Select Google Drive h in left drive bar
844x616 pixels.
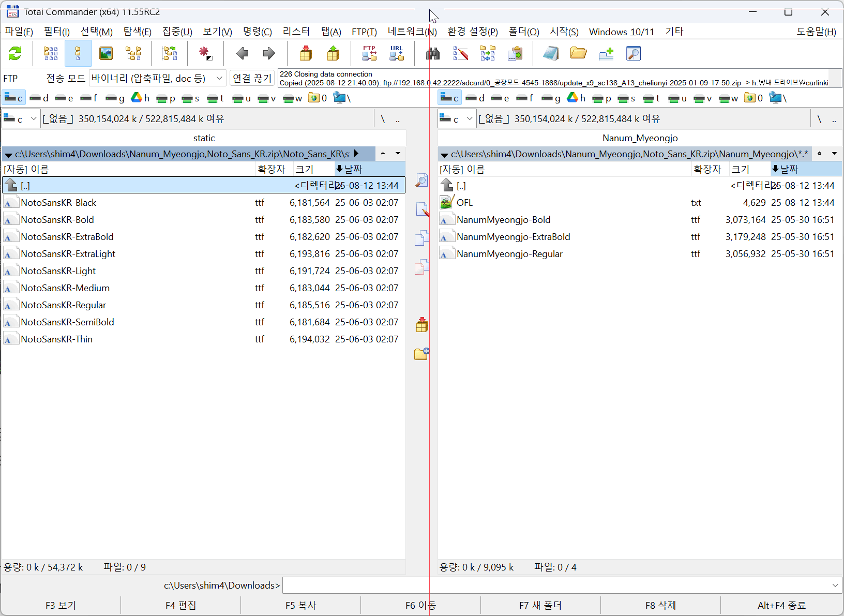(140, 98)
